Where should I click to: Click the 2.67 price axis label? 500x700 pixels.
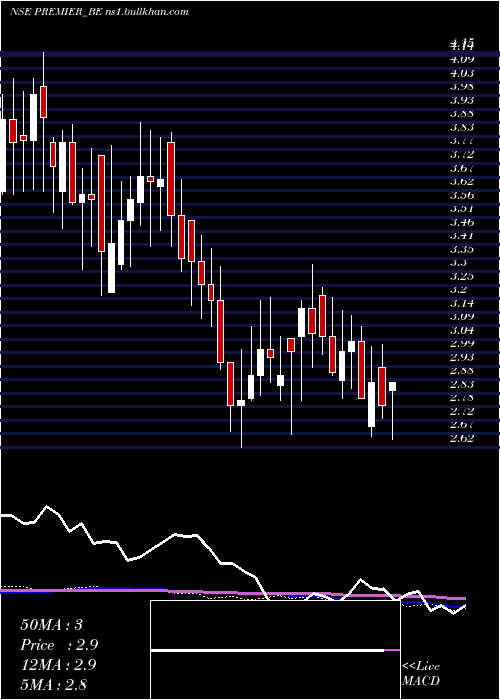point(462,424)
